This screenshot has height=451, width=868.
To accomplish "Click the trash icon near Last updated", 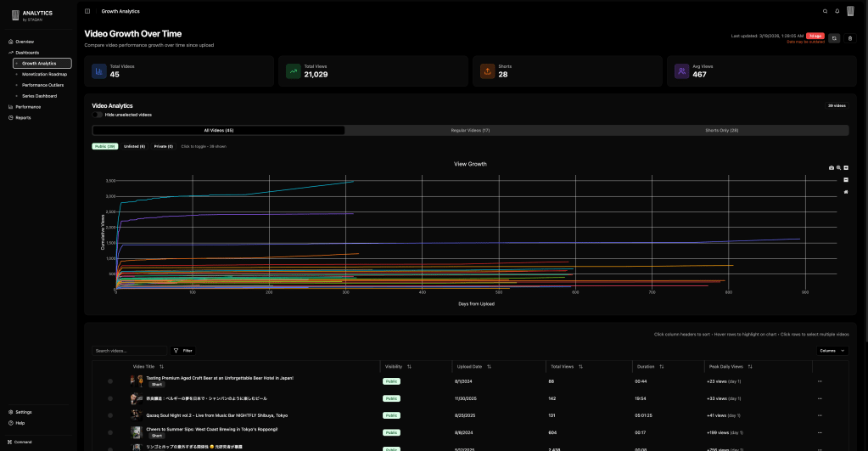I will (850, 38).
